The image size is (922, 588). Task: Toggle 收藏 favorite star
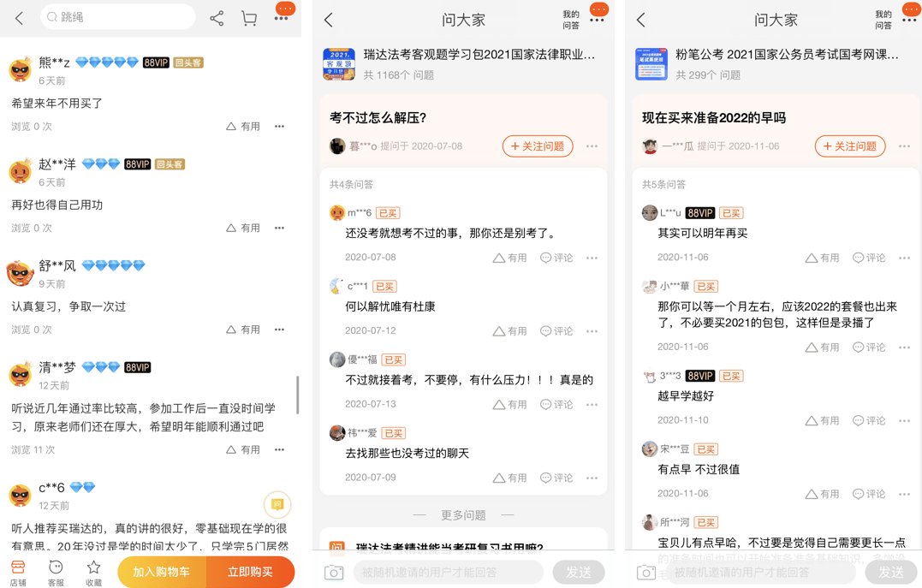pyautogui.click(x=93, y=572)
